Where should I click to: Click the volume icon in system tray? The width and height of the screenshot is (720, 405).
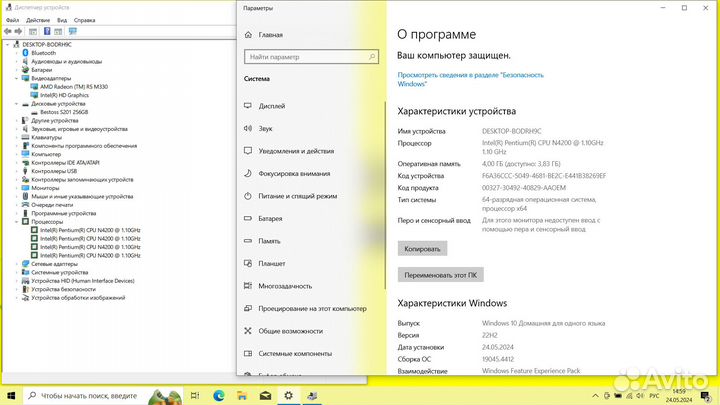640,395
